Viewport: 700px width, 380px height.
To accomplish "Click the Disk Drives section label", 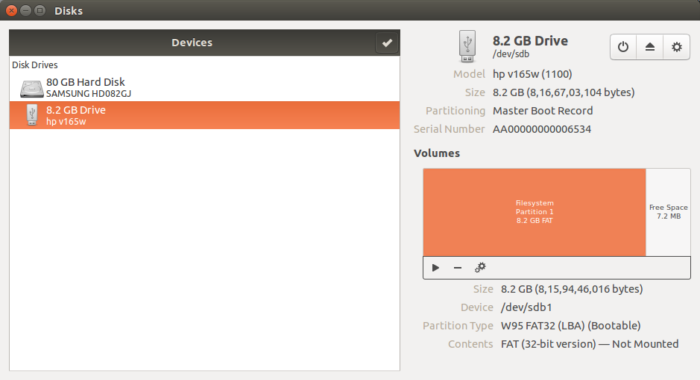I will pos(35,65).
